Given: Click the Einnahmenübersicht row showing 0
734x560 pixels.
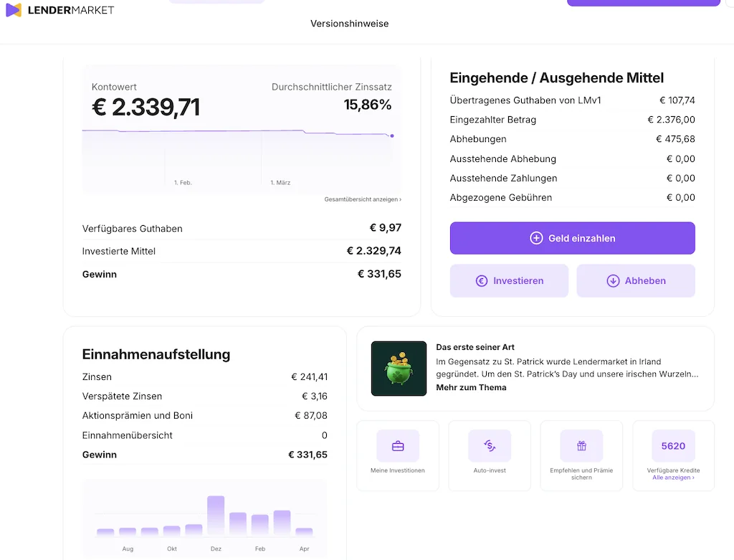Looking at the screenshot, I should [x=204, y=435].
